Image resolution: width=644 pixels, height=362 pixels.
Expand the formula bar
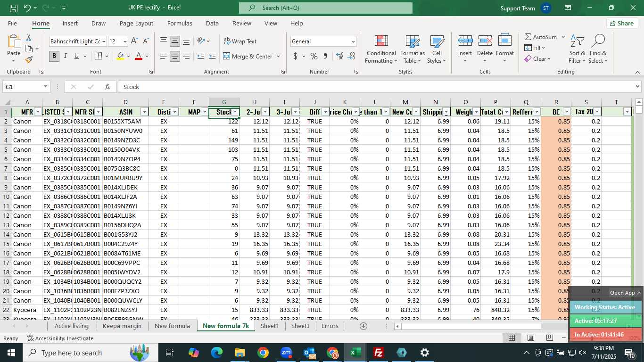click(637, 87)
